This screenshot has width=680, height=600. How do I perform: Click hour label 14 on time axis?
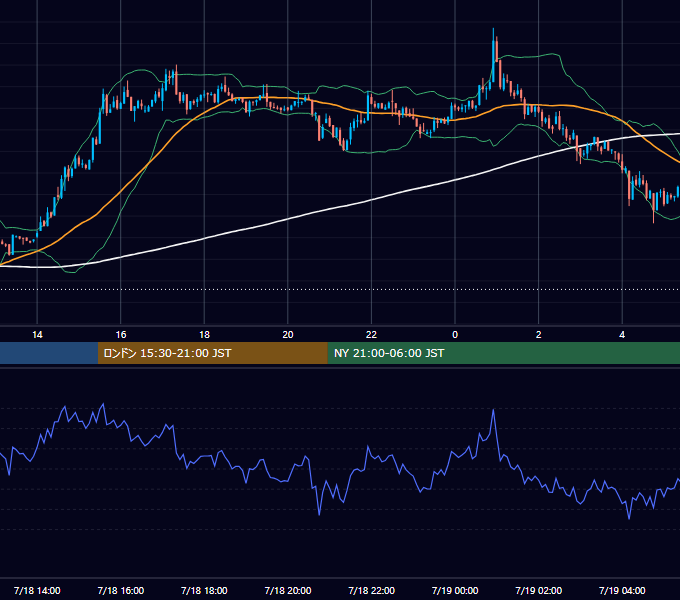pyautogui.click(x=37, y=335)
